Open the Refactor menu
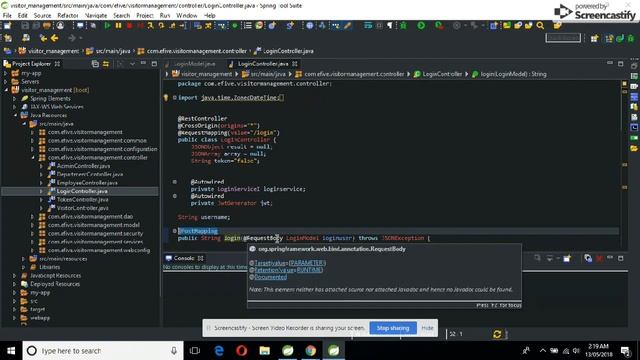 click(68, 16)
